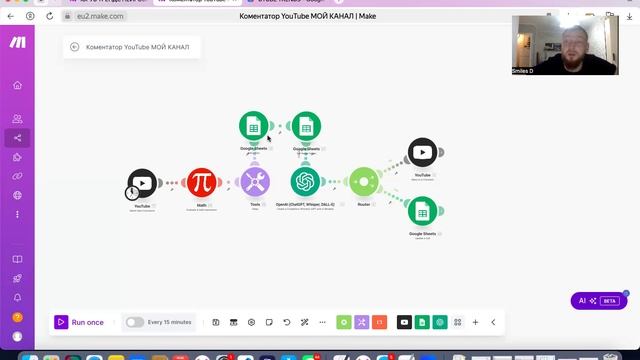Open Team section in sidebar

click(x=17, y=119)
